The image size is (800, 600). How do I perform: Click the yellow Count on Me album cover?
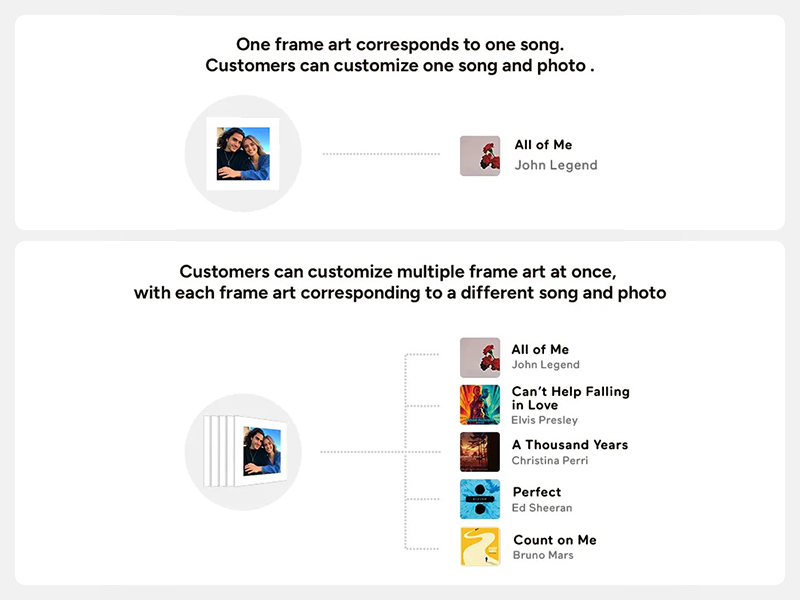(x=480, y=546)
